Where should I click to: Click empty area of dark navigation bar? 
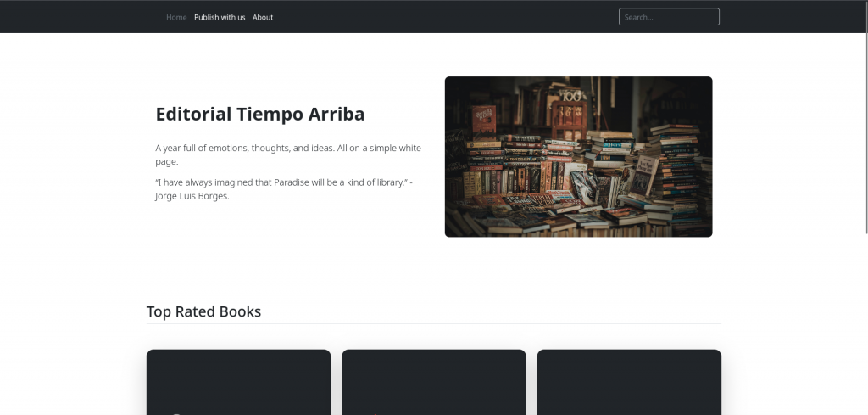(441, 17)
